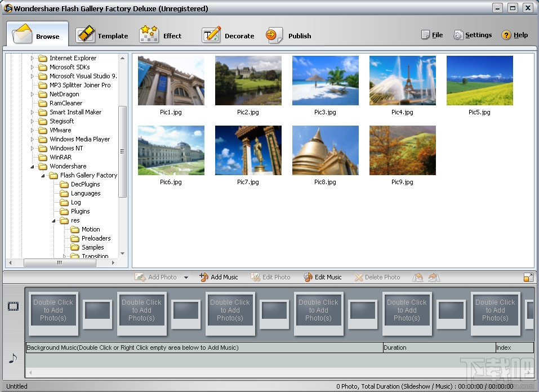The width and height of the screenshot is (539, 392).
Task: Expand the Windows Media Player folder
Action: pyautogui.click(x=32, y=139)
